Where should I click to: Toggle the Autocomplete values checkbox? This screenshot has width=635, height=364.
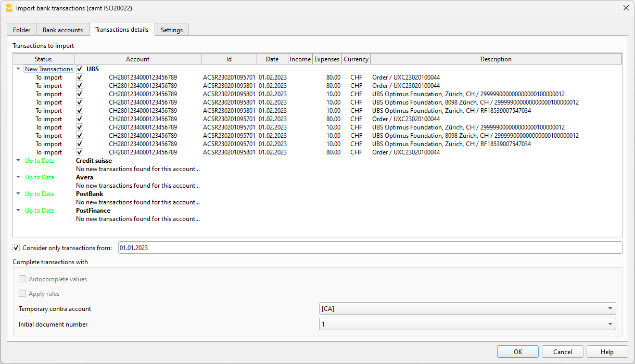point(22,279)
